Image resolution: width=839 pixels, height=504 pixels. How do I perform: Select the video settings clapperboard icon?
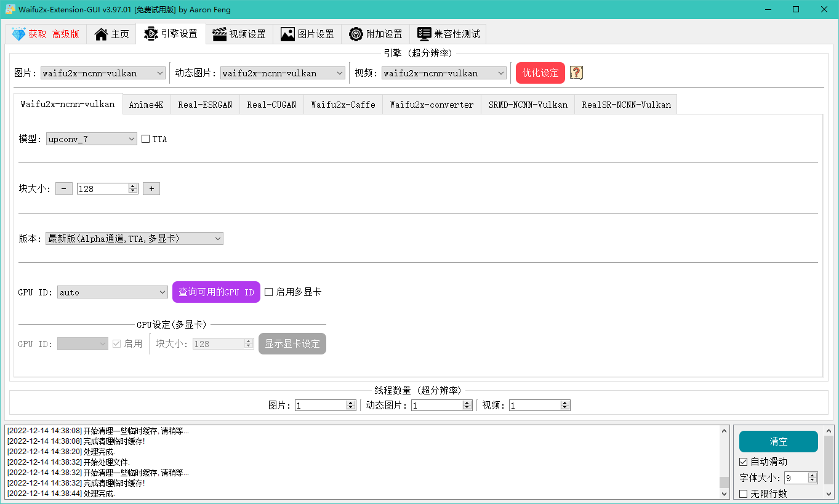point(219,34)
